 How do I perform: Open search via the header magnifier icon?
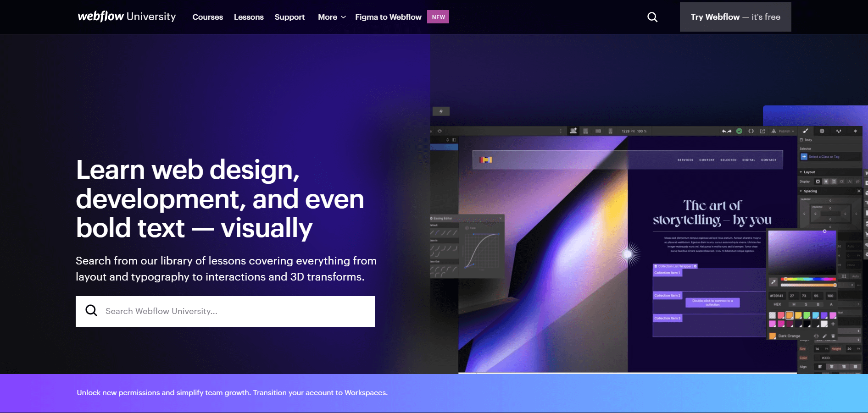pos(652,17)
